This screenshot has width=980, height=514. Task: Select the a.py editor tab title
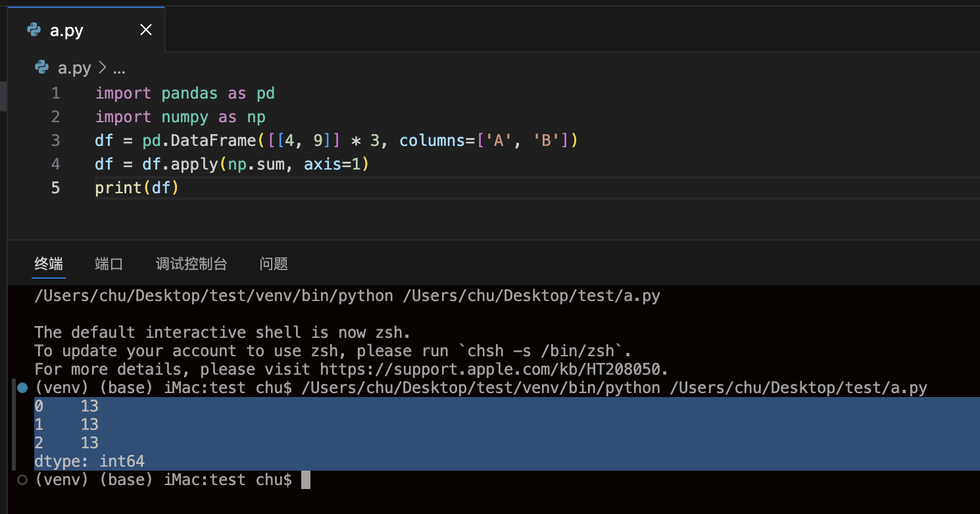(x=66, y=31)
